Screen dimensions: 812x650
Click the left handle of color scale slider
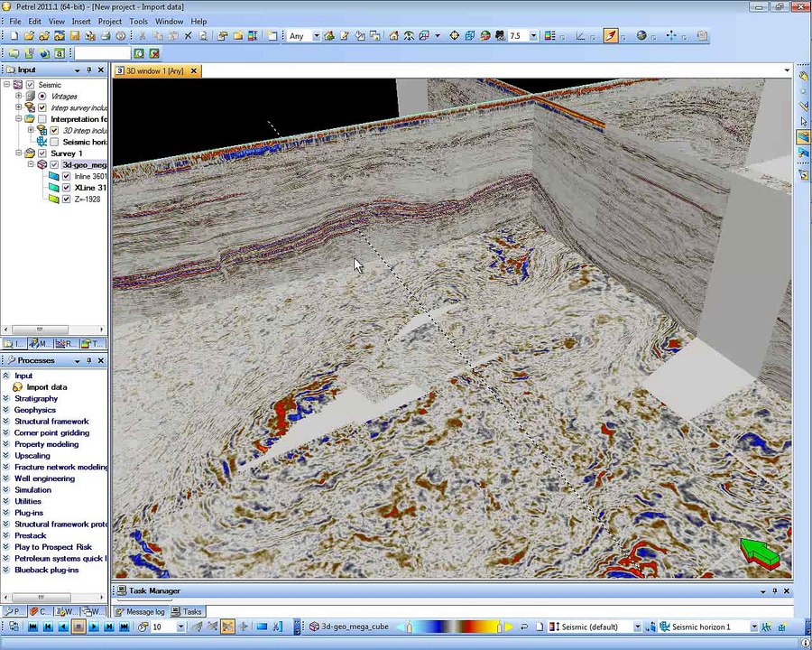409,627
